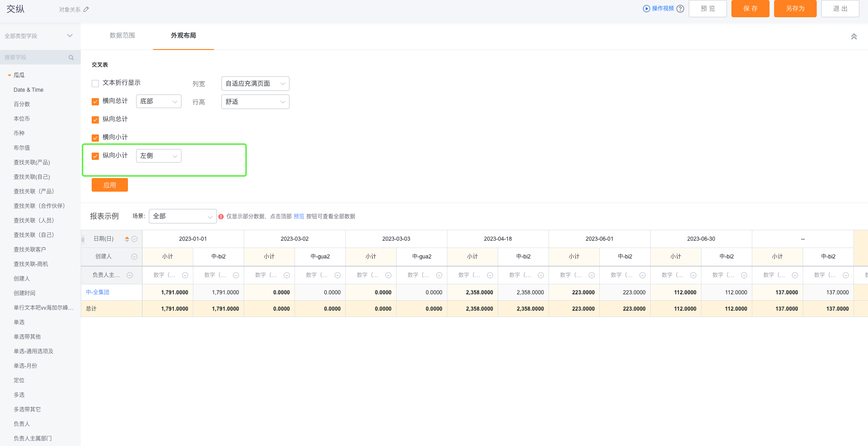Select the 外观布局 tab
The width and height of the screenshot is (868, 446).
(x=183, y=35)
